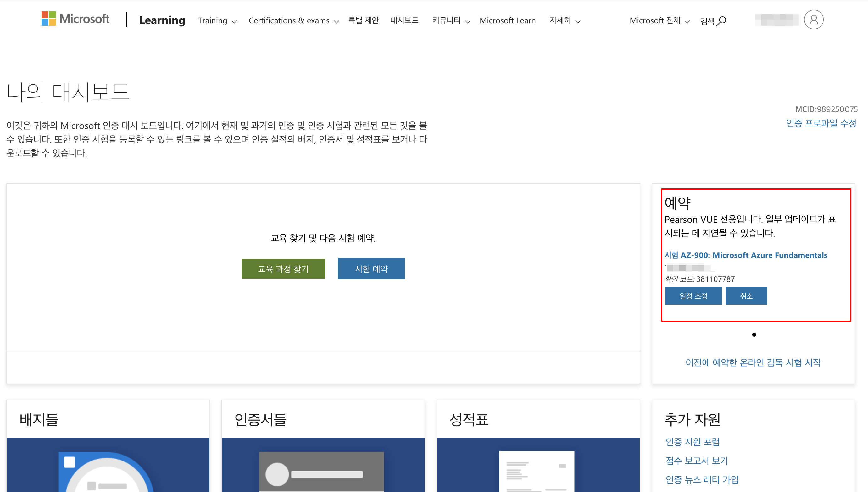Image resolution: width=868 pixels, height=492 pixels.
Task: Expand the Training dropdown menu
Action: pyautogui.click(x=217, y=21)
